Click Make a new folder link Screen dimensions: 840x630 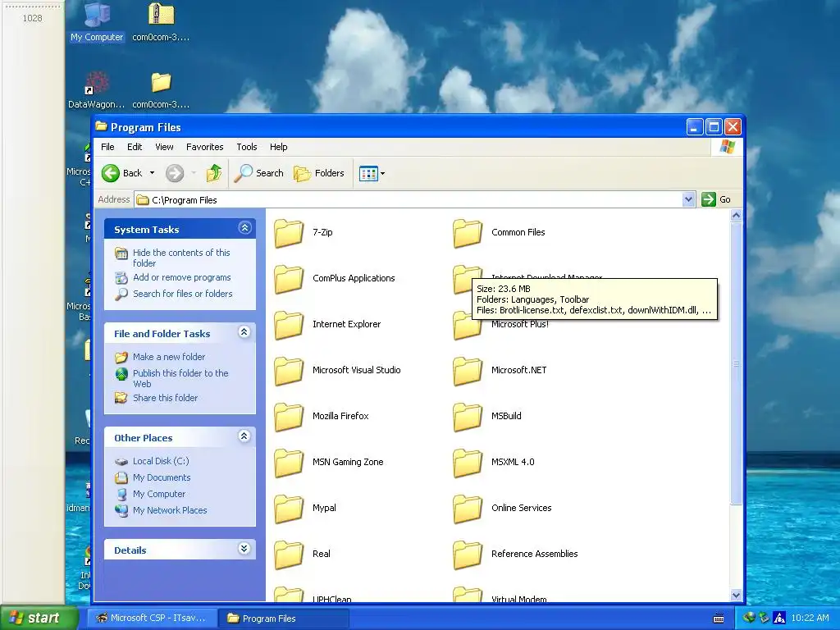point(169,357)
